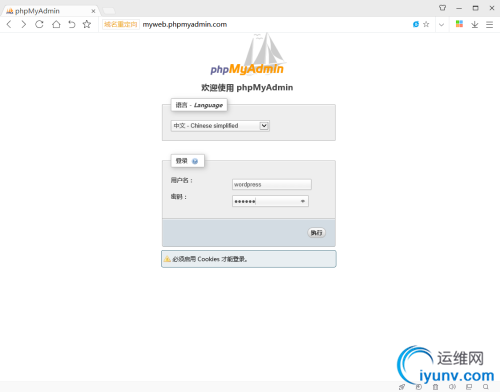This screenshot has height=392, width=500.
Task: Expand the address bar history chevron
Action: click(x=441, y=24)
